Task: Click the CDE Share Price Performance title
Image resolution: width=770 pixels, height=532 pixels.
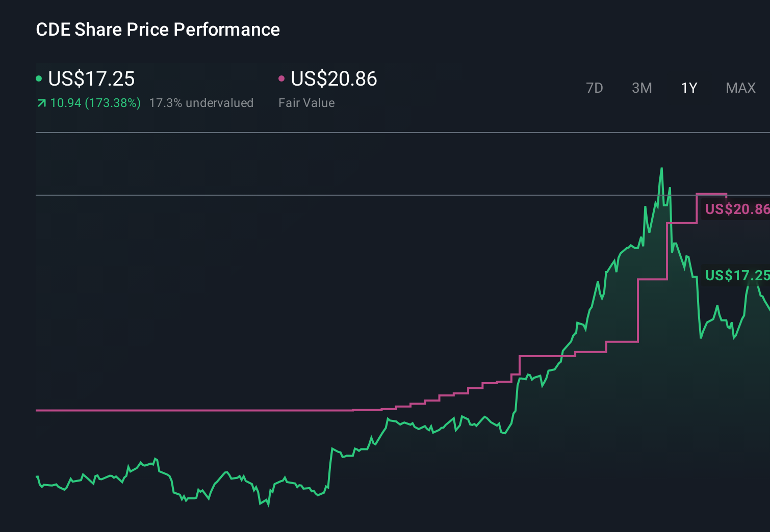Action: [x=158, y=30]
